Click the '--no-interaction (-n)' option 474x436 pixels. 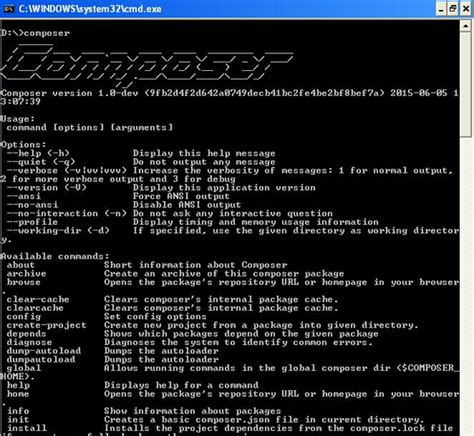(x=67, y=213)
